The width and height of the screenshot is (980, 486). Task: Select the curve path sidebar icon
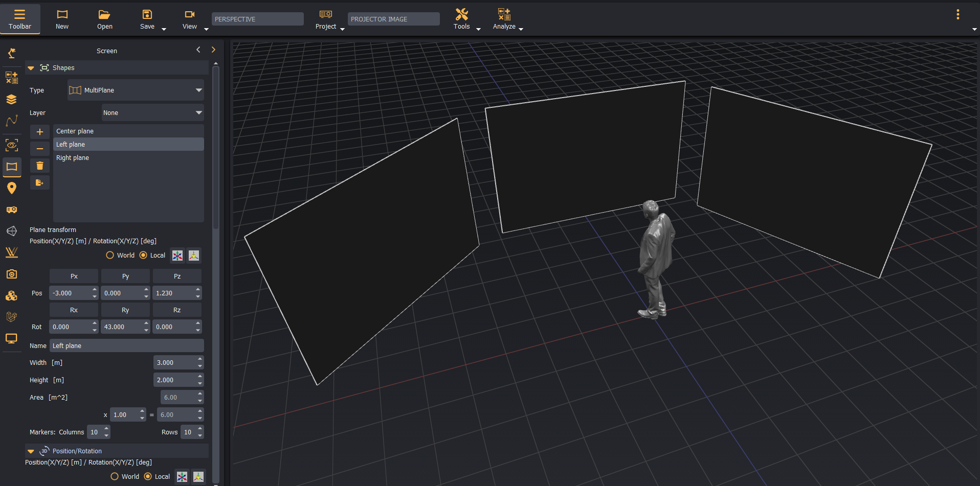[12, 121]
